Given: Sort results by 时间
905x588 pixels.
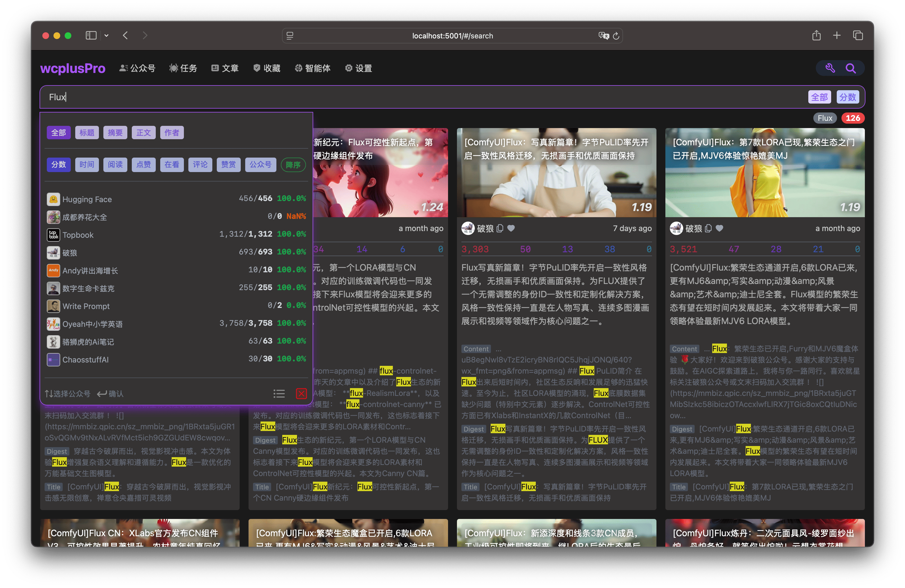Looking at the screenshot, I should pos(87,165).
